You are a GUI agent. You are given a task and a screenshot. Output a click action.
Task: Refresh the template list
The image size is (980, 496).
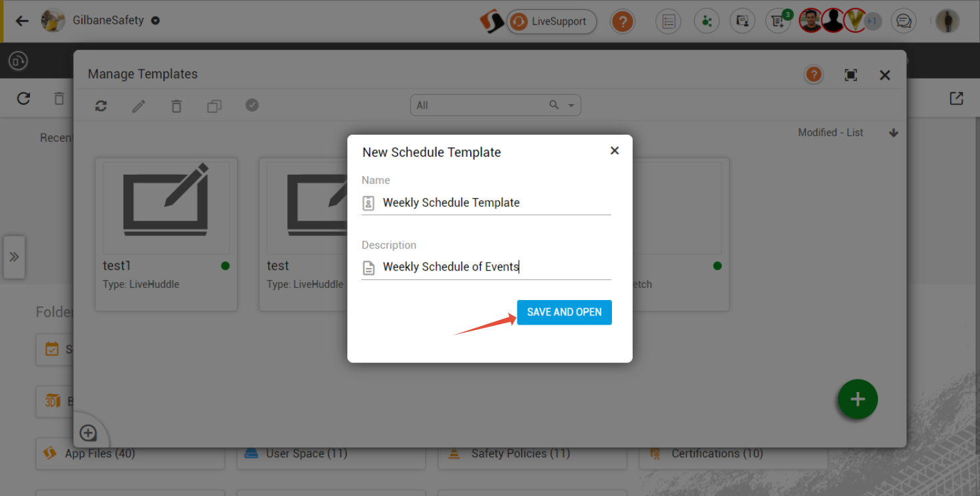[x=101, y=105]
